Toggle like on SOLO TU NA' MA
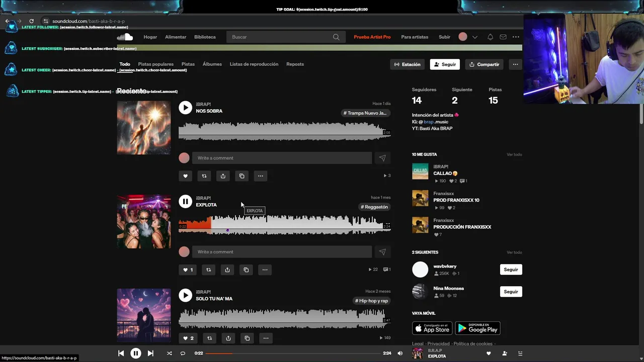Screen dimensions: 644x362 coord(188,338)
